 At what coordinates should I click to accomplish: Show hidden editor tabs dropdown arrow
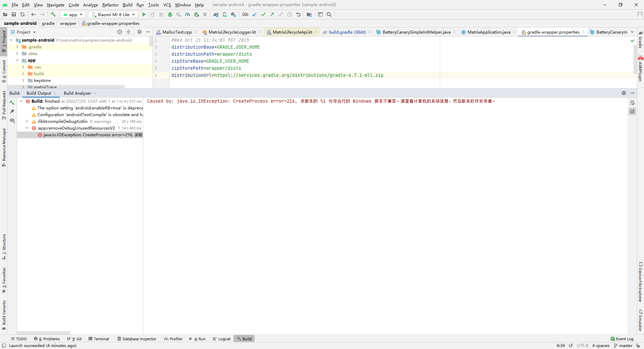(632, 32)
